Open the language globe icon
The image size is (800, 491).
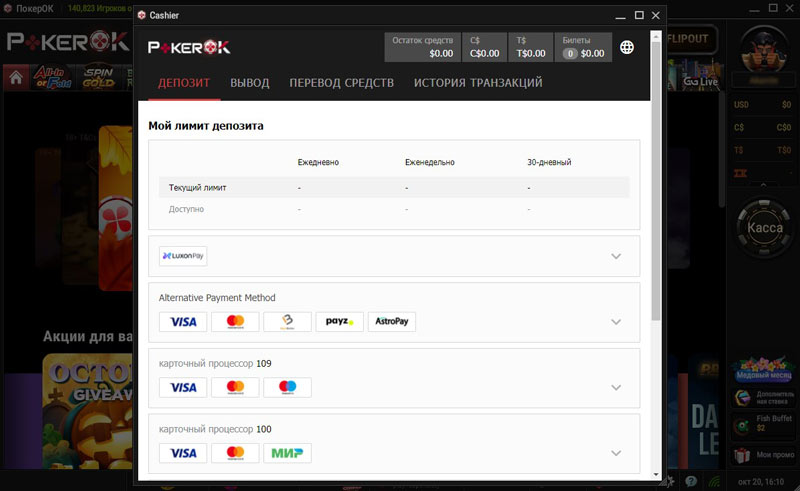627,47
